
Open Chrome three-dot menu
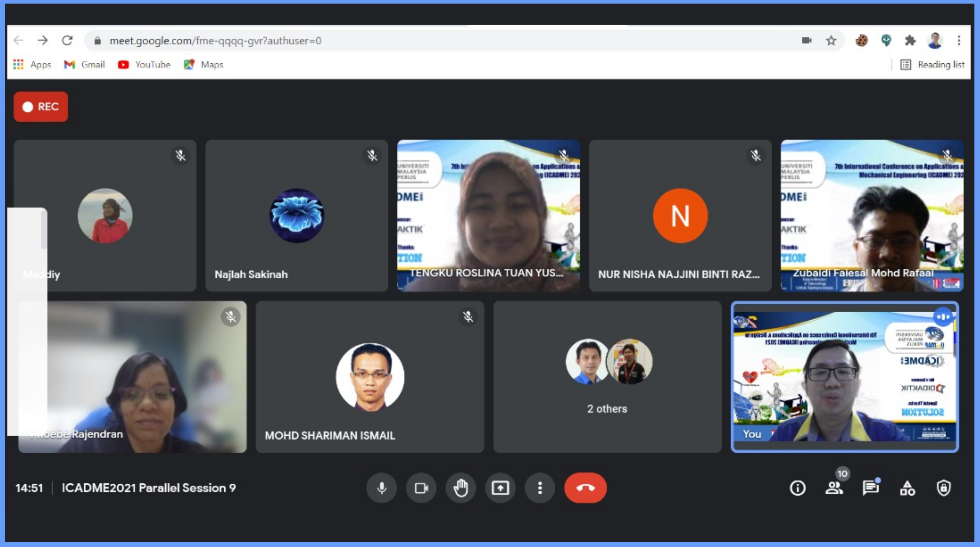coord(959,40)
